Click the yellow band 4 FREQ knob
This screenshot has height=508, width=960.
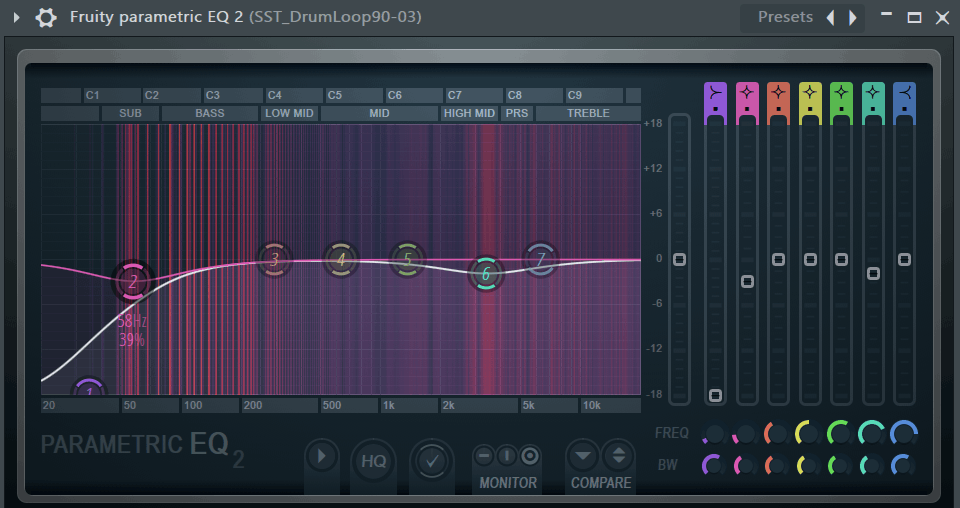(808, 433)
